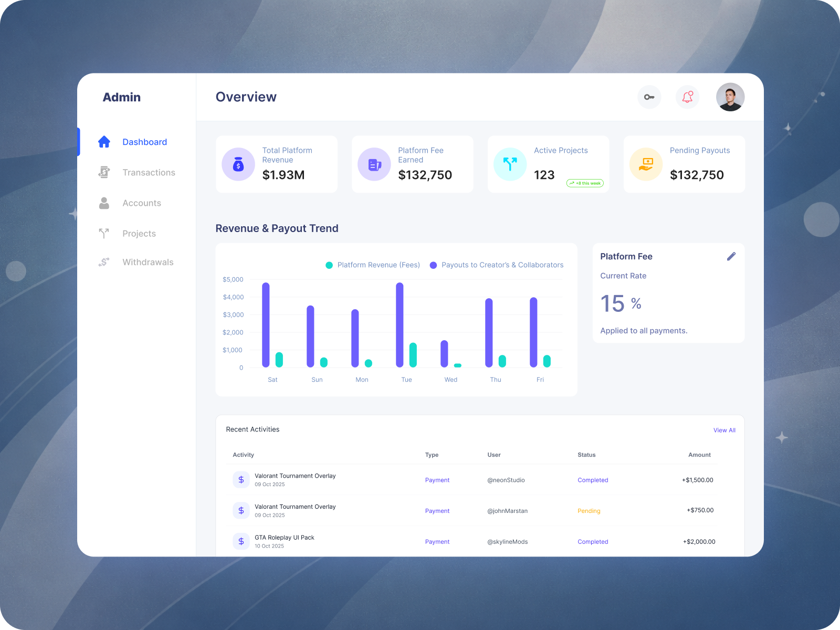Image resolution: width=840 pixels, height=630 pixels.
Task: Click the key icon in the top bar
Action: (x=649, y=97)
